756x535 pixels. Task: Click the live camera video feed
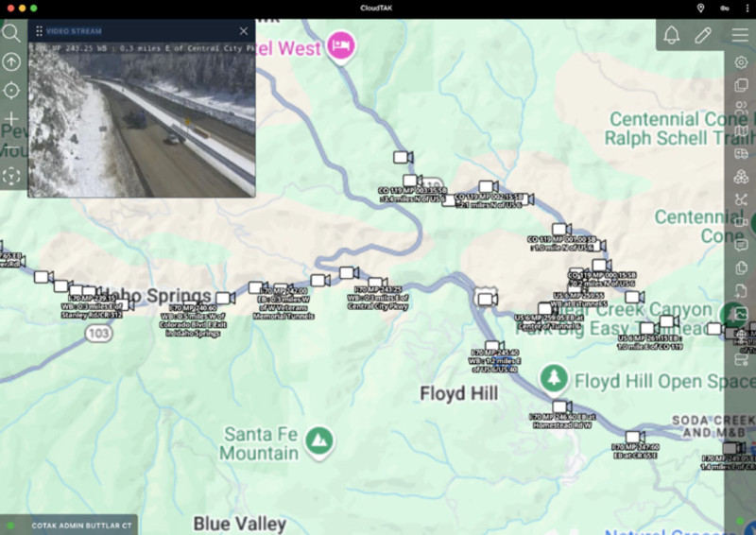pos(142,120)
